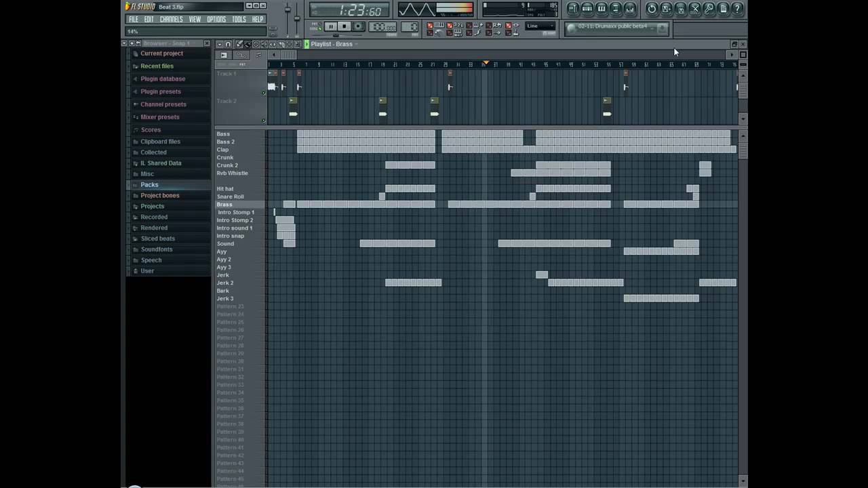
Task: Select the Intro Stomp 1 pattern name
Action: pos(236,213)
